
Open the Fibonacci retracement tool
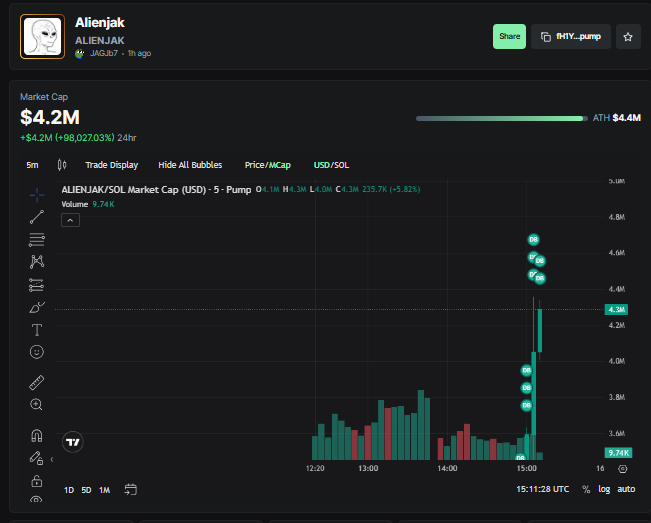tap(37, 240)
